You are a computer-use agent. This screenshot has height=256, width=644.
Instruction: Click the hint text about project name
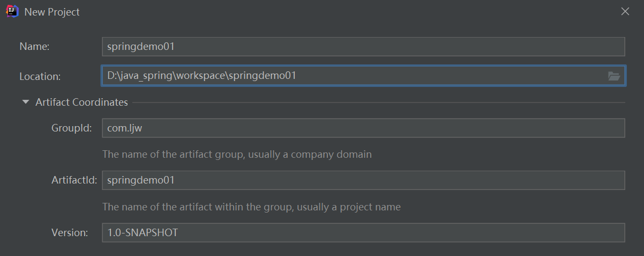tap(251, 207)
